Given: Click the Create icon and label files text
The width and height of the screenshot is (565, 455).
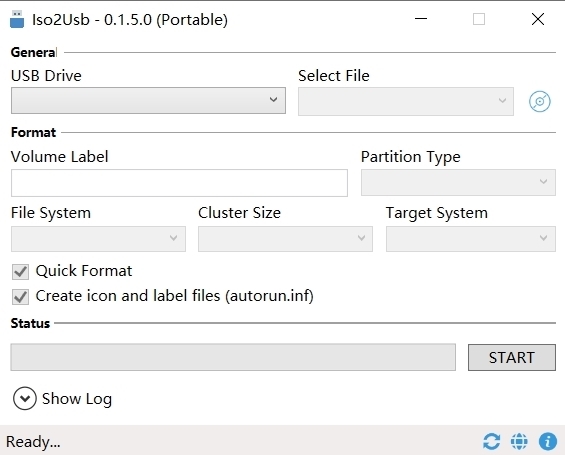Looking at the screenshot, I should point(174,296).
